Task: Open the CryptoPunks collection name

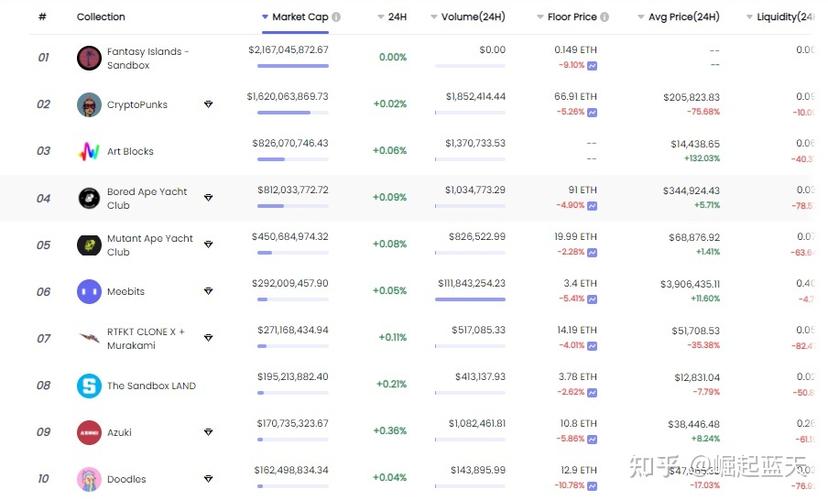Action: pos(137,105)
